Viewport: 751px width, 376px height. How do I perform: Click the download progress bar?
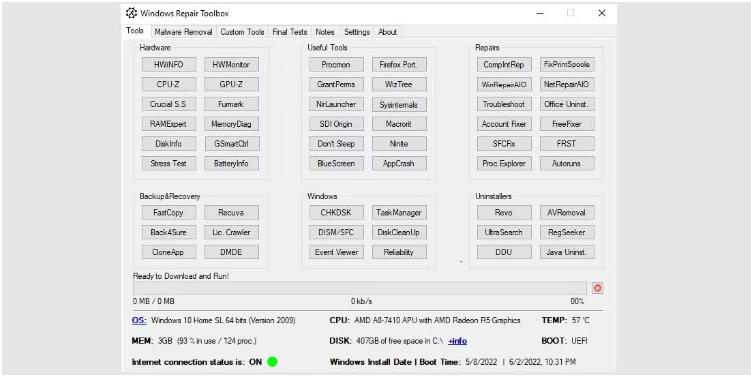click(360, 288)
